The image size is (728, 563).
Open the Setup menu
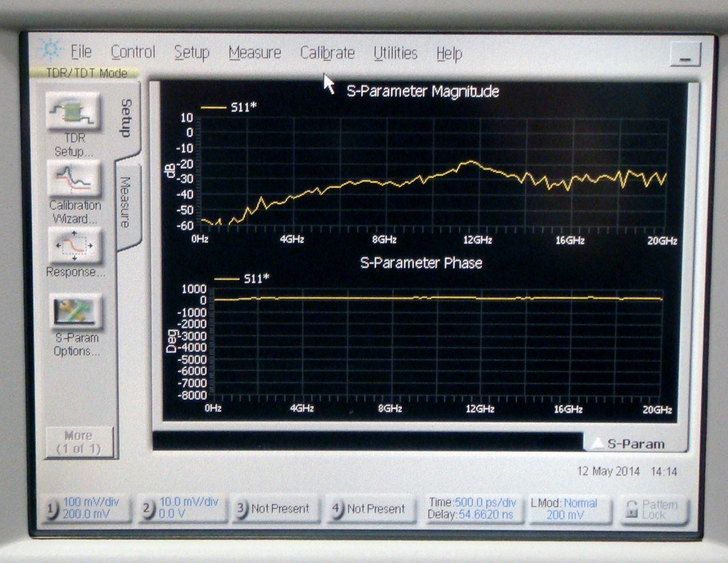tap(192, 52)
